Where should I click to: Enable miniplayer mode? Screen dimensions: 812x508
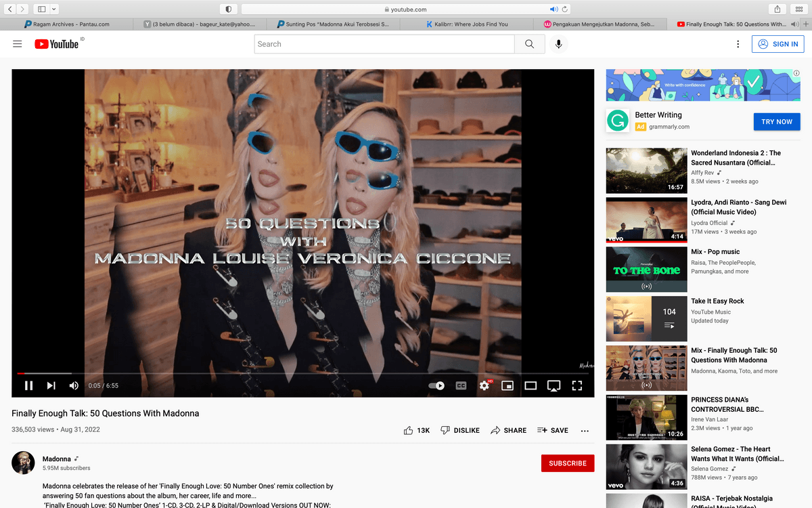[x=507, y=385]
